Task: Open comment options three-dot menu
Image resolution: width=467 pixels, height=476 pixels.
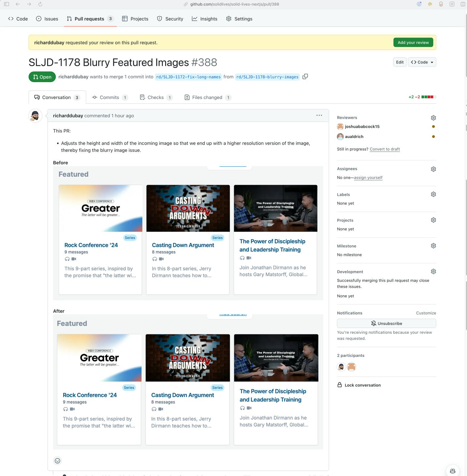Action: point(319,115)
